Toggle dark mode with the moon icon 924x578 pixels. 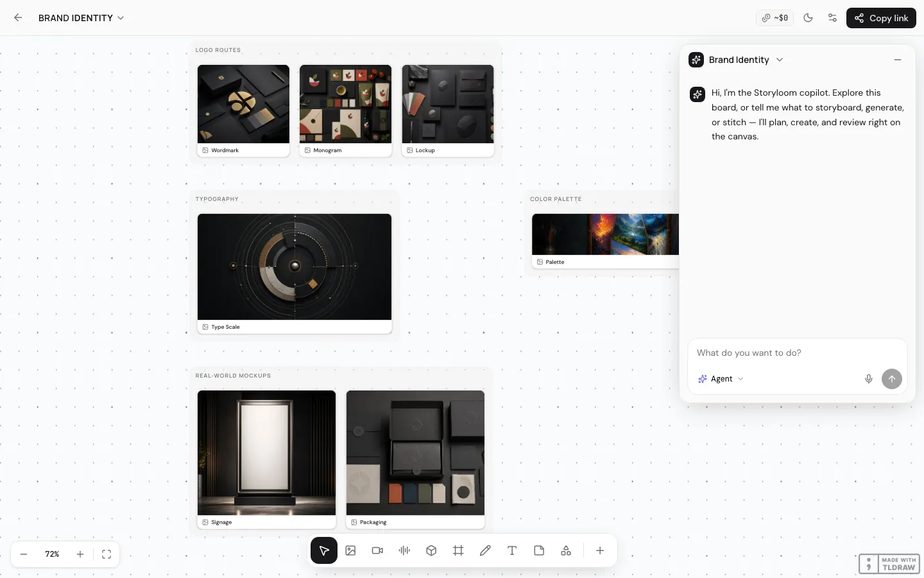pos(808,18)
